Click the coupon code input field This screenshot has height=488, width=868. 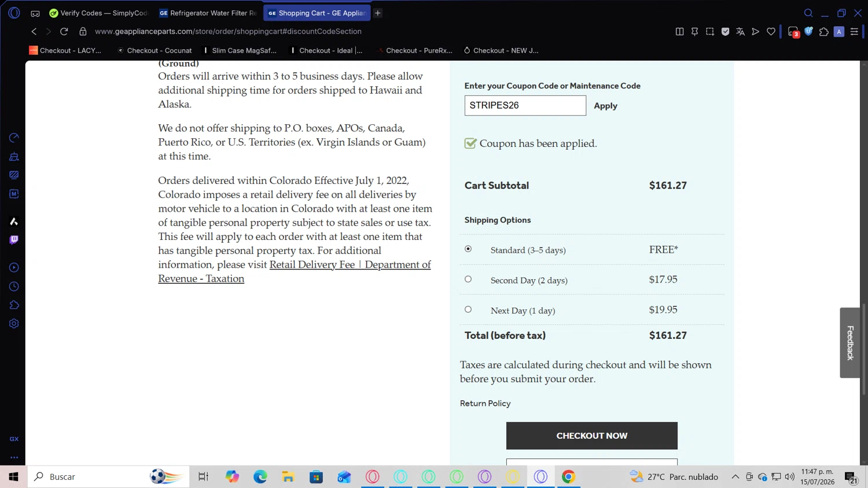525,105
